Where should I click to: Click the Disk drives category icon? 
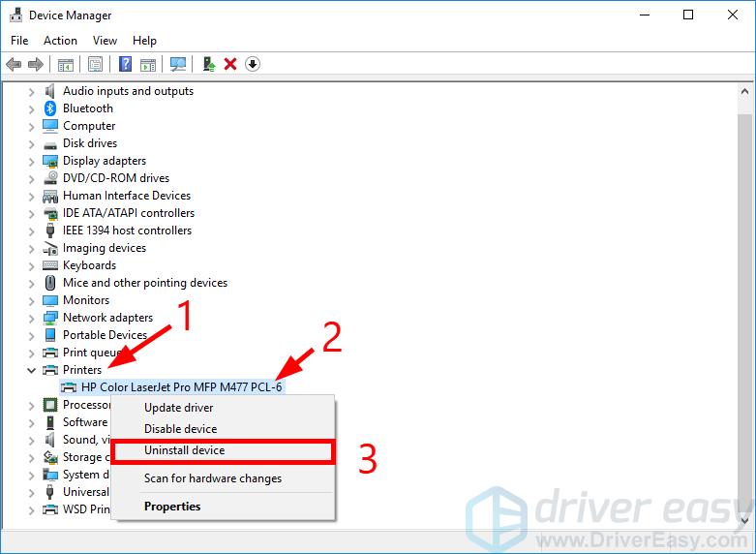pos(50,144)
